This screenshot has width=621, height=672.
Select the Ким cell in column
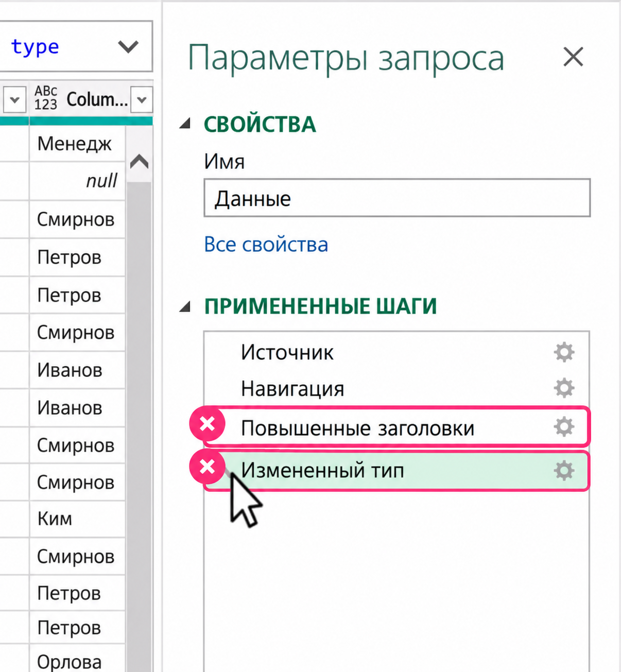pyautogui.click(x=77, y=519)
